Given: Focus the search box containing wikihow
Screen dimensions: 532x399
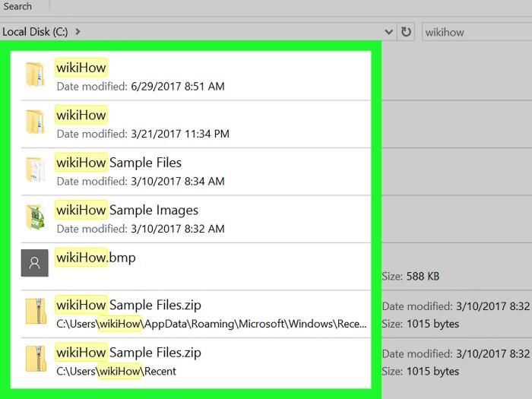Looking at the screenshot, I should (477, 32).
